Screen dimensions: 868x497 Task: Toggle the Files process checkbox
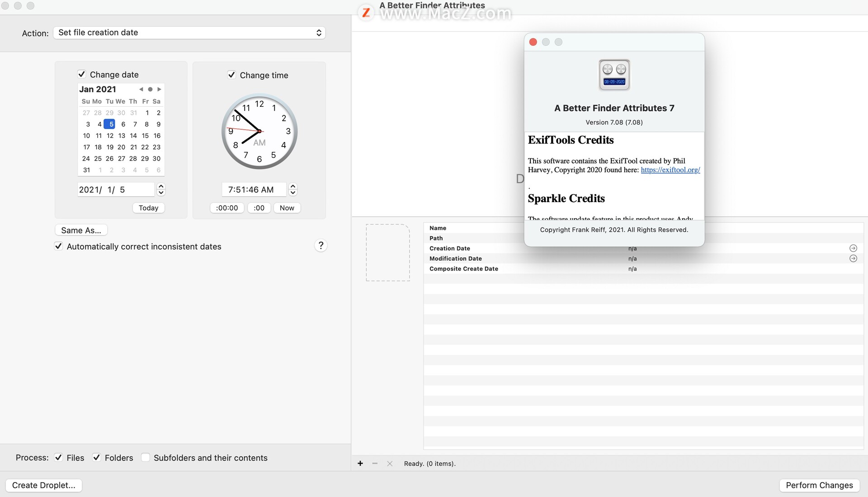coord(58,457)
